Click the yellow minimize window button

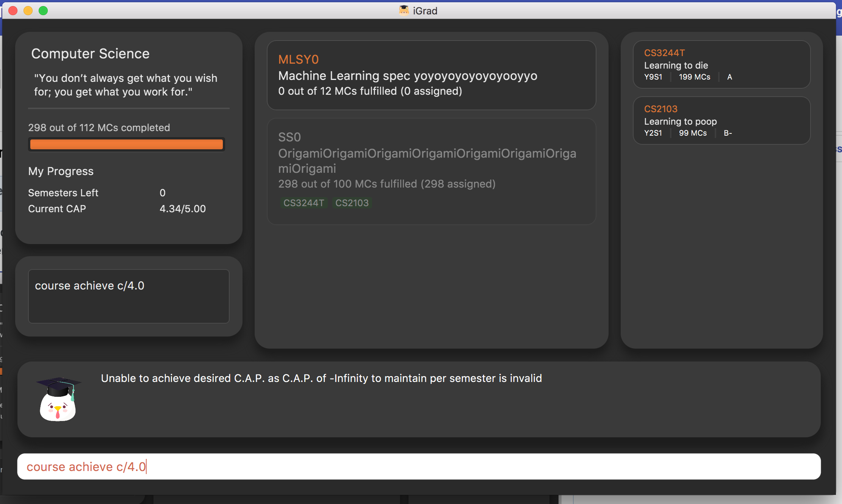[x=28, y=11]
